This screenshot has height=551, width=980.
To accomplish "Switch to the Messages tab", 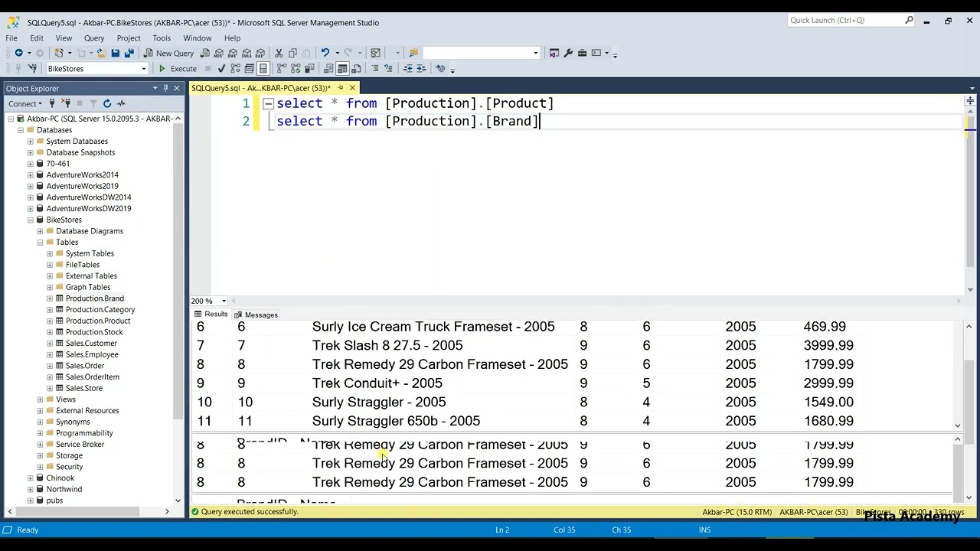I will coord(256,315).
